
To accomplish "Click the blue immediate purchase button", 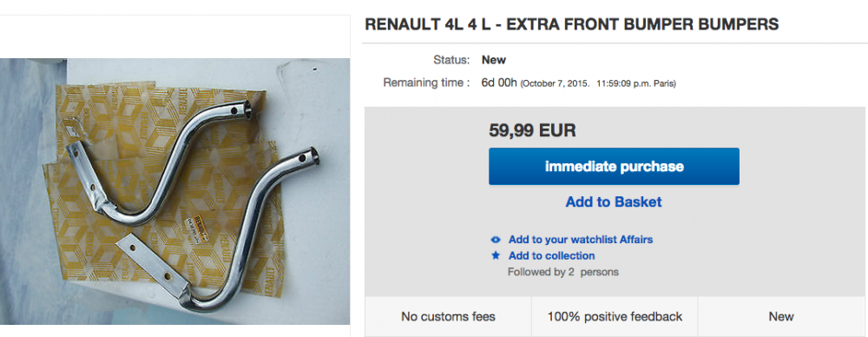I will [614, 166].
